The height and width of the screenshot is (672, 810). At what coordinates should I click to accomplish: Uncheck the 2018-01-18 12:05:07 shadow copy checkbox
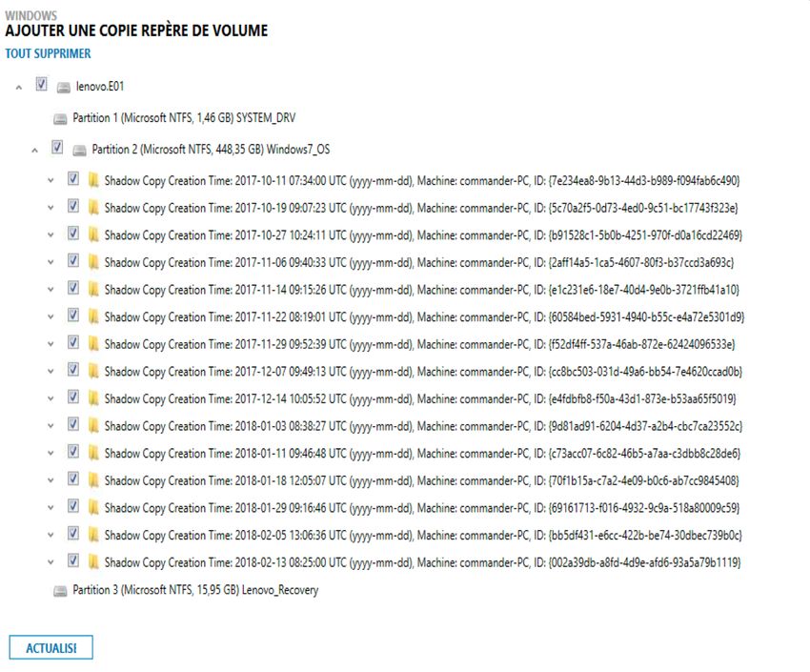tap(73, 479)
